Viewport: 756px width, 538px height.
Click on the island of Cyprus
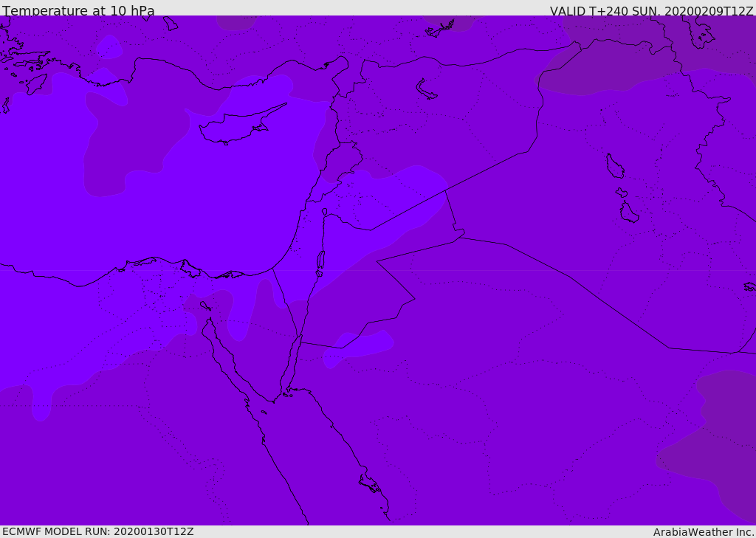(235, 127)
